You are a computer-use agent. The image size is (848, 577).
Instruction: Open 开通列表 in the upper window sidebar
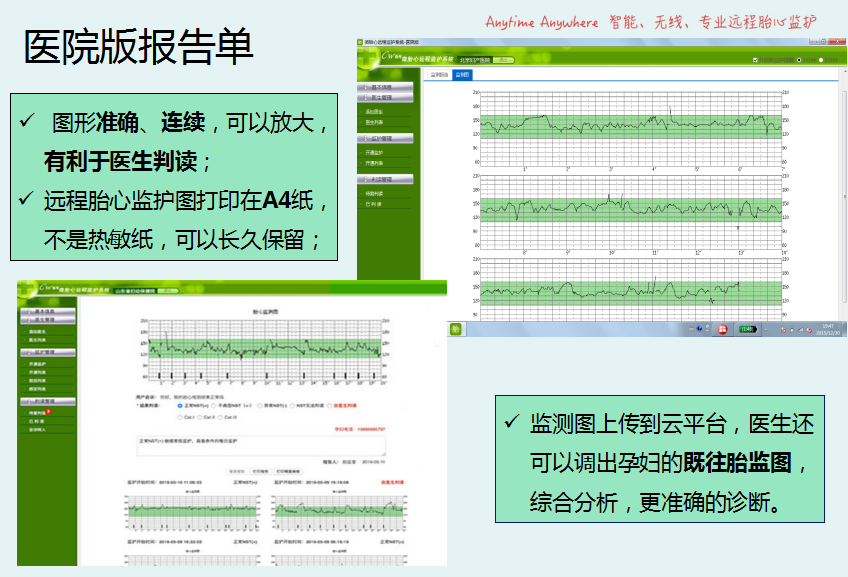click(374, 163)
